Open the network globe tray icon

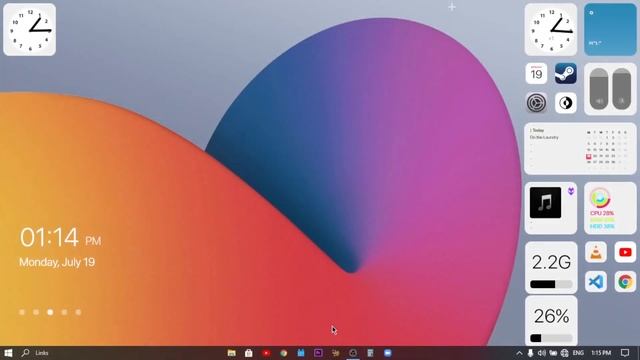564,353
